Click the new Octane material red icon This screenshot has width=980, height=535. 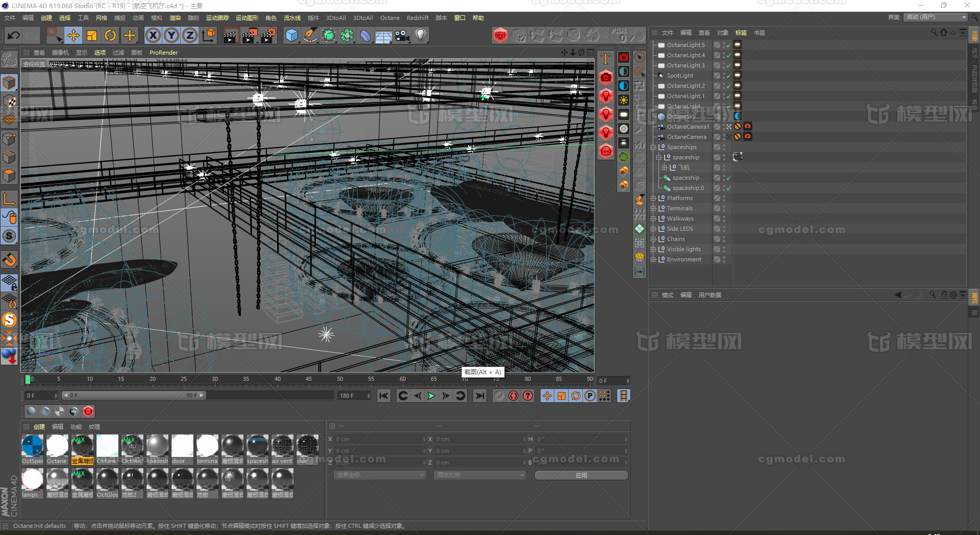point(88,411)
